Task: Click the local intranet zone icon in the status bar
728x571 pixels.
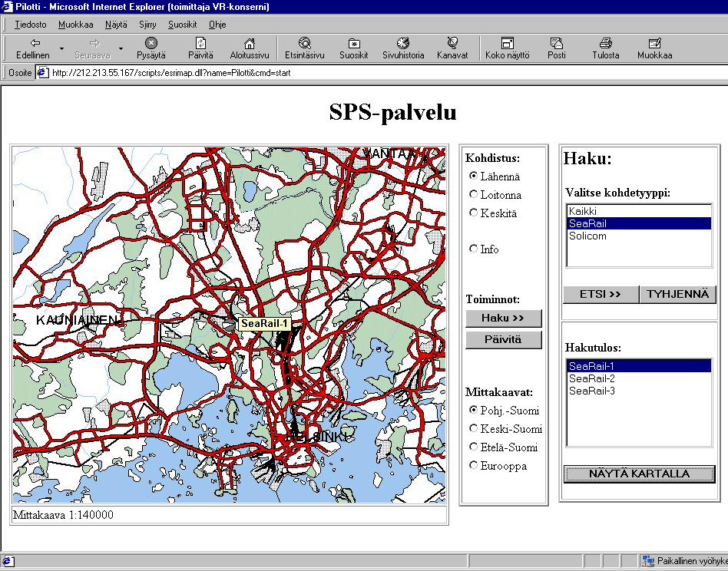Action: (x=647, y=561)
